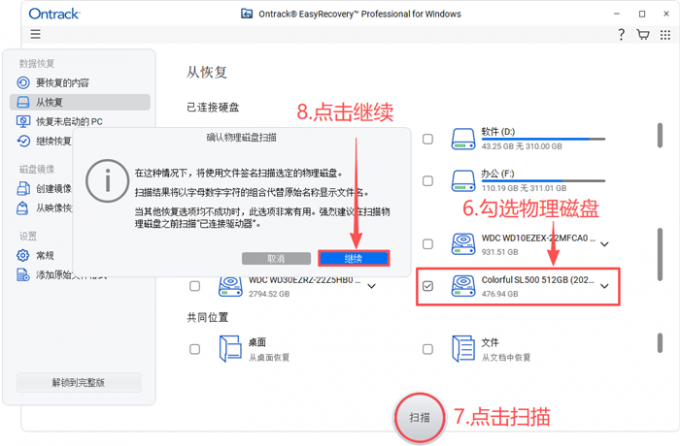Click the connected drives scrollbar
This screenshot has width=680, height=446.
coord(660,135)
